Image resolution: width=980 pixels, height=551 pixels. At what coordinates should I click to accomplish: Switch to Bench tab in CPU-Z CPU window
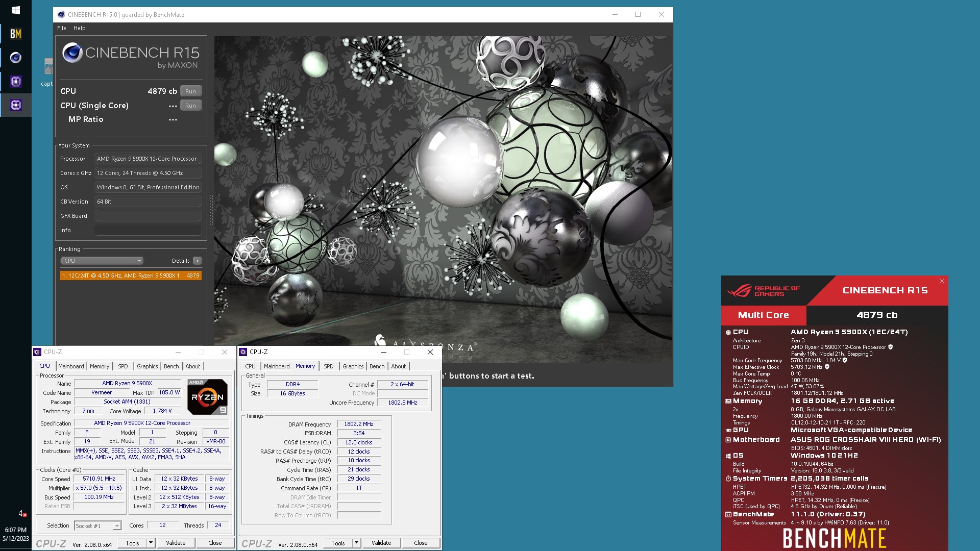pos(171,366)
